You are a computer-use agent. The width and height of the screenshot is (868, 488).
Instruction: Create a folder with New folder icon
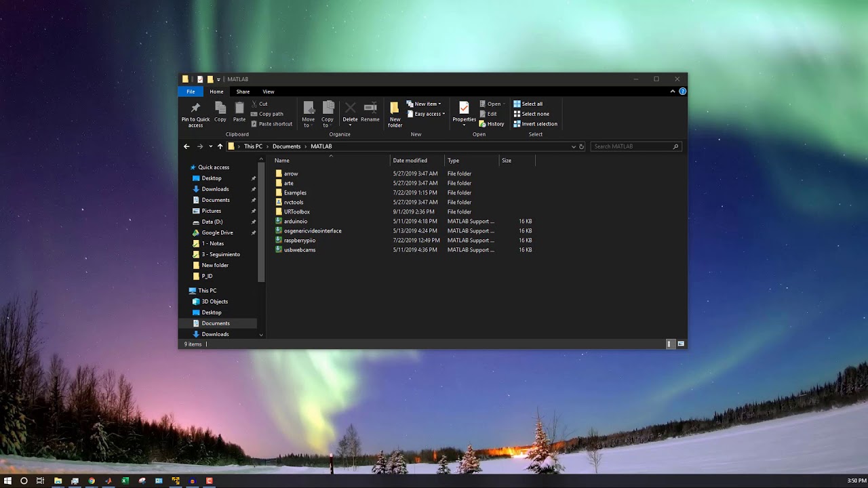pyautogui.click(x=395, y=108)
